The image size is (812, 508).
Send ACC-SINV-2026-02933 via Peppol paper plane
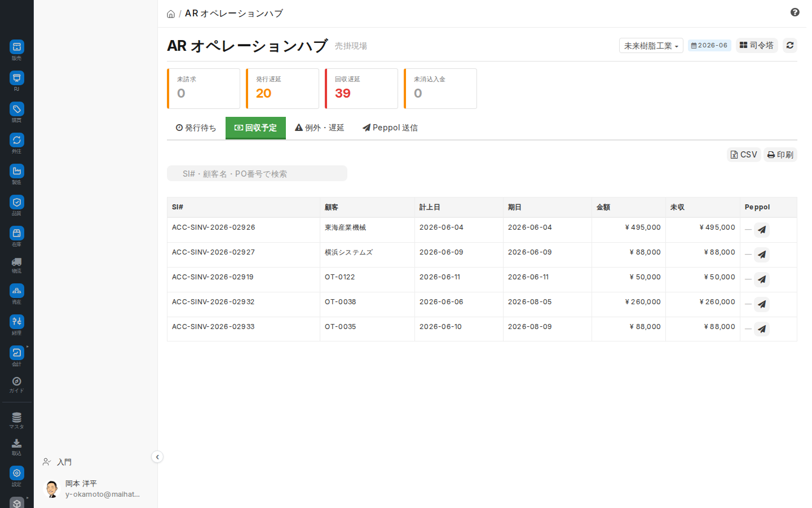pos(762,329)
